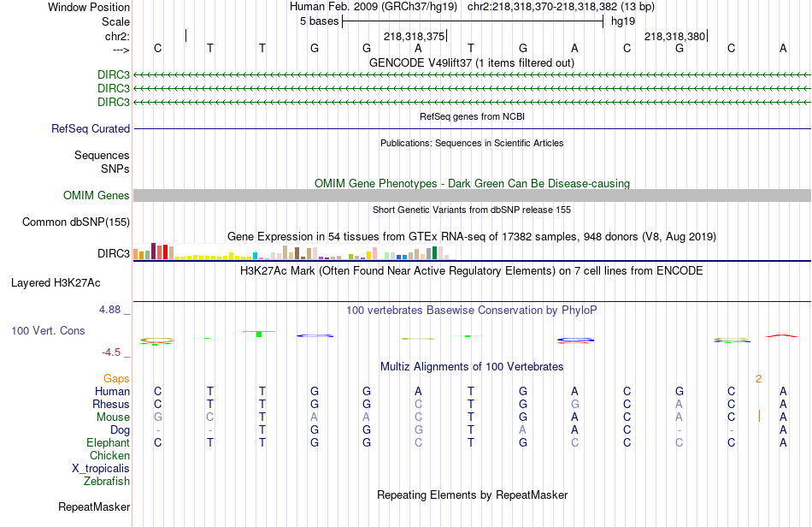
Task: Click the Sequences subtrack label
Action: point(102,155)
